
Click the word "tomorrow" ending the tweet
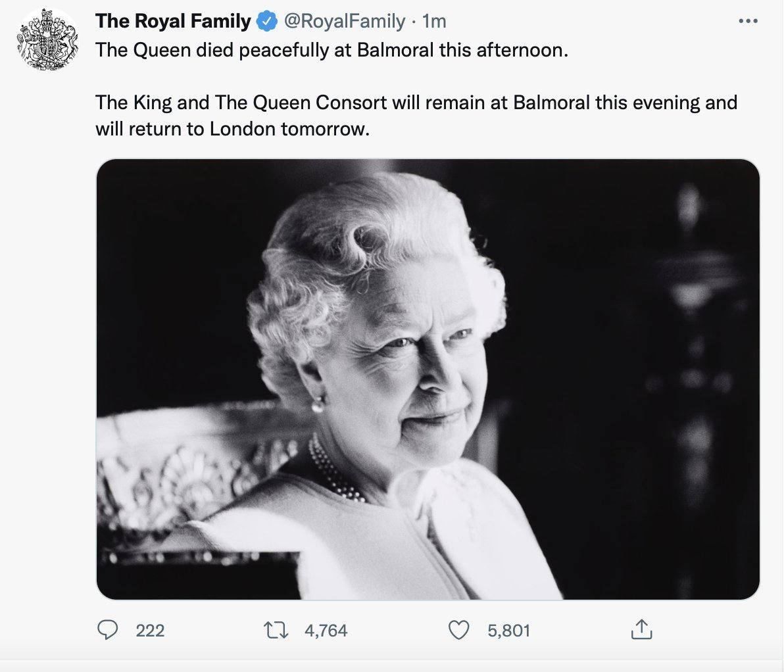point(325,129)
